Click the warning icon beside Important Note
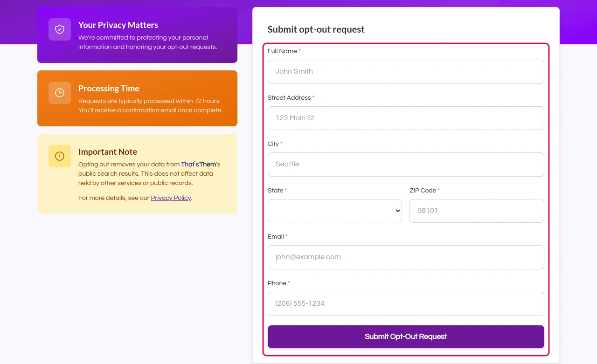The image size is (597, 364). click(x=60, y=156)
